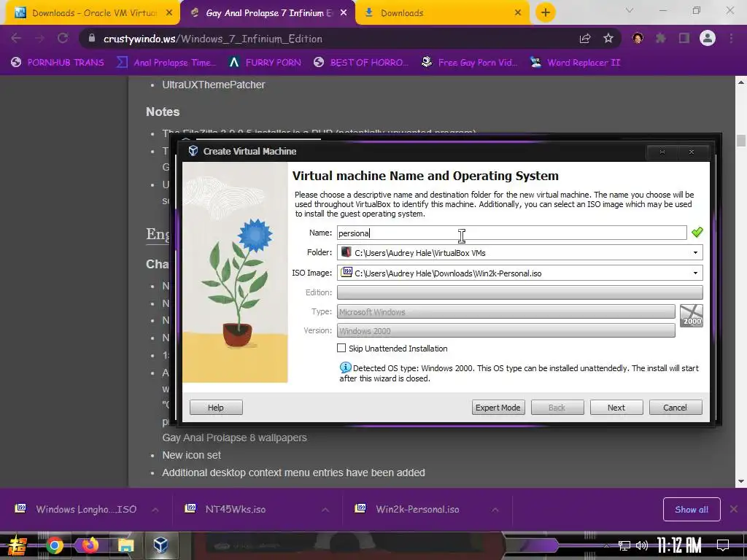
Task: Cancel the Create Virtual Machine wizard
Action: [x=675, y=408]
